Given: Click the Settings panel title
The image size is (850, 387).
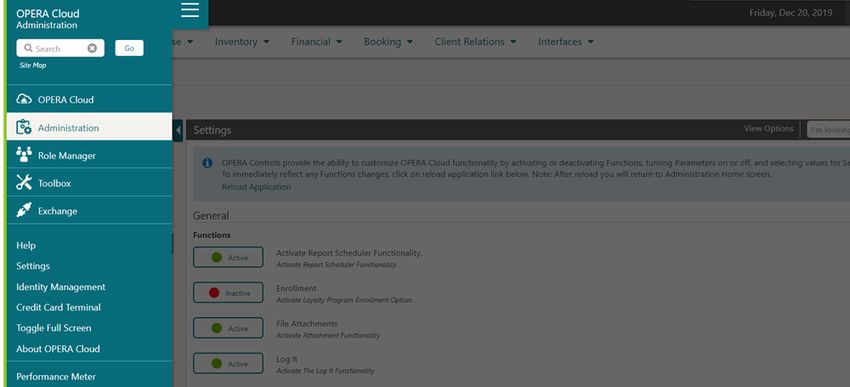Looking at the screenshot, I should coord(212,130).
